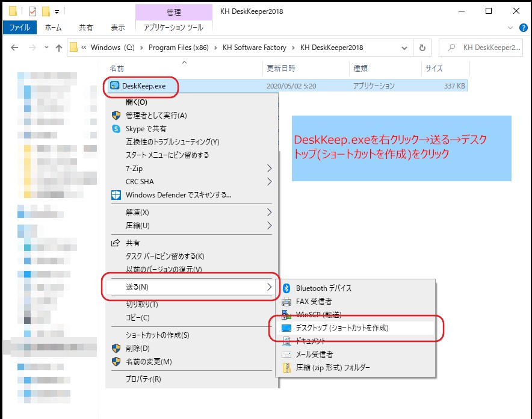Click the shield icon beside 削除(D)
Viewport: 532px width, 419px height.
116,349
